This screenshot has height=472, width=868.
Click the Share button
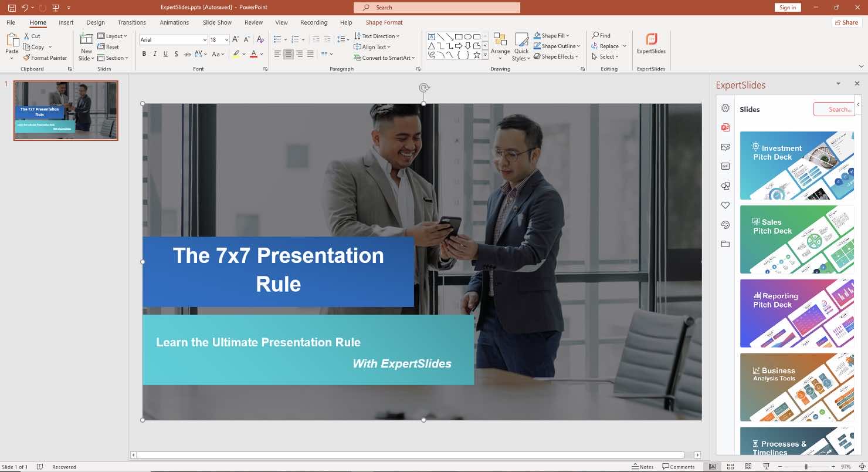click(846, 22)
